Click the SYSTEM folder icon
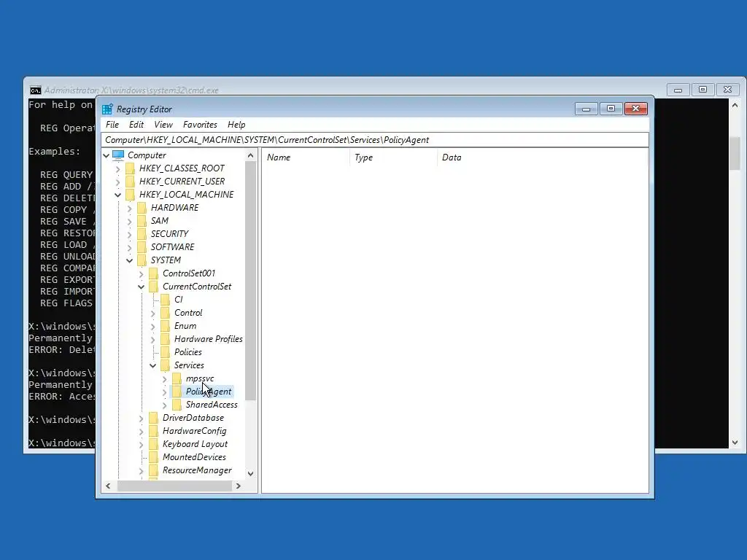The height and width of the screenshot is (560, 747). click(142, 260)
